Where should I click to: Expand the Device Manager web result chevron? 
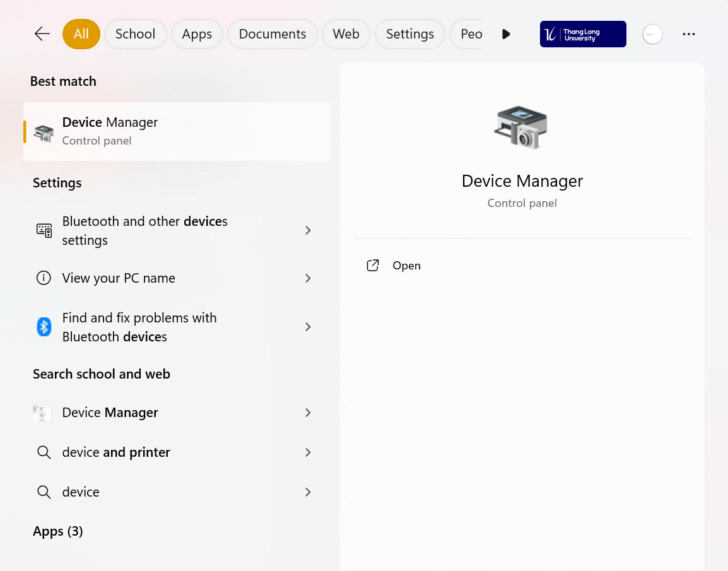click(x=308, y=413)
